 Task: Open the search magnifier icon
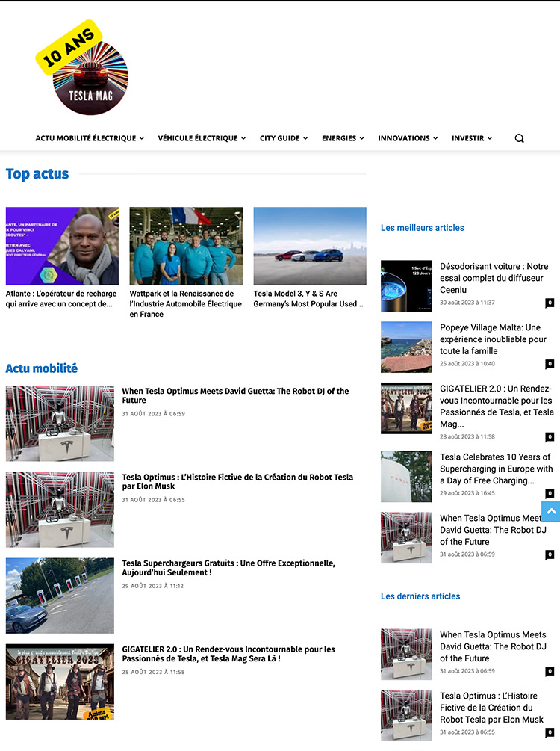[520, 138]
